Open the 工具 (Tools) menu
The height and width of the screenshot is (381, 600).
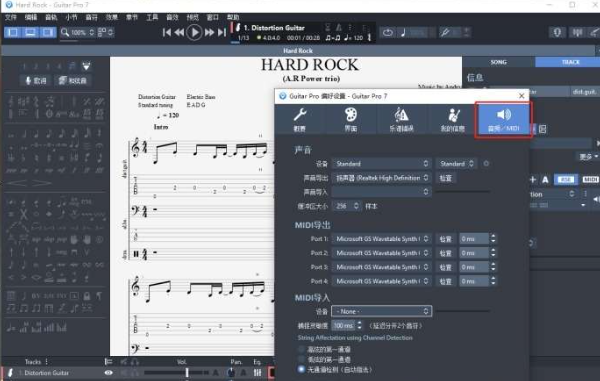[152, 17]
